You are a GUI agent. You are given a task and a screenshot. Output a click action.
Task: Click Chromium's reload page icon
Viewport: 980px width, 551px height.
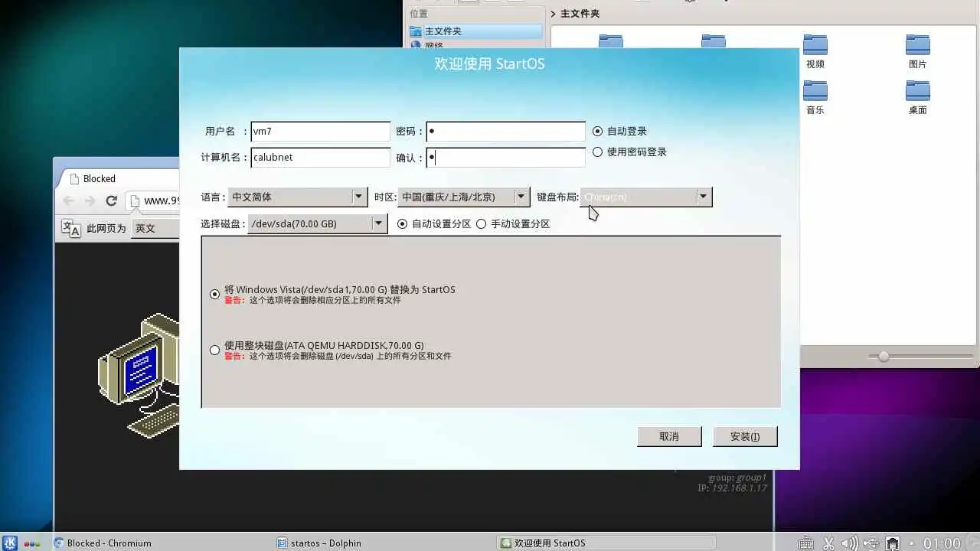point(111,201)
